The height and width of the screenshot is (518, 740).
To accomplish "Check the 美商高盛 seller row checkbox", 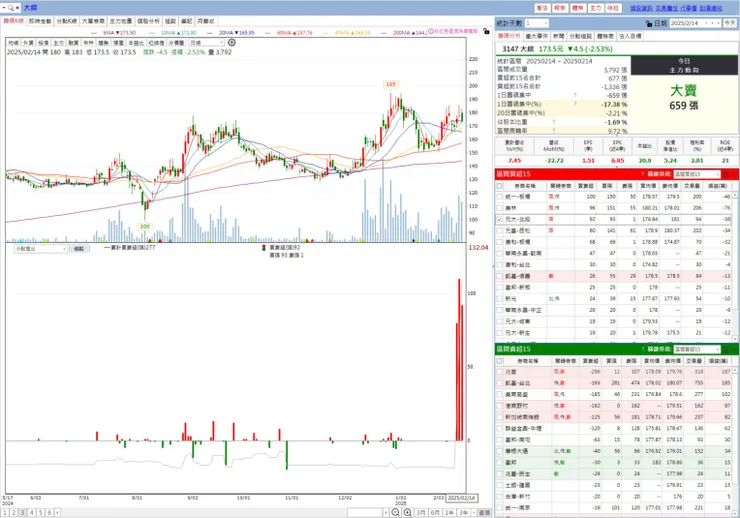I will tap(499, 394).
